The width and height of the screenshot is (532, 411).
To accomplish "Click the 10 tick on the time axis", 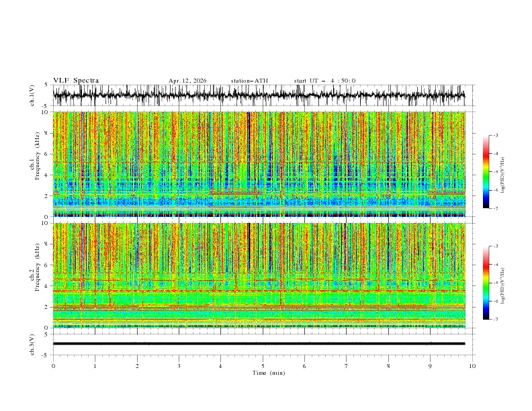I will coord(472,366).
